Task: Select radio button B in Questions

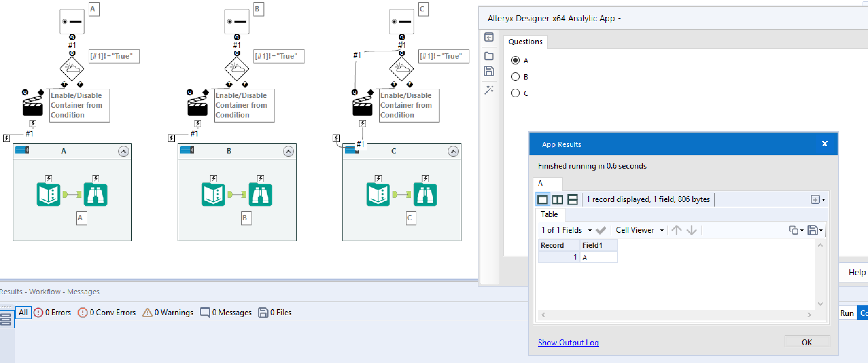Action: (x=515, y=77)
